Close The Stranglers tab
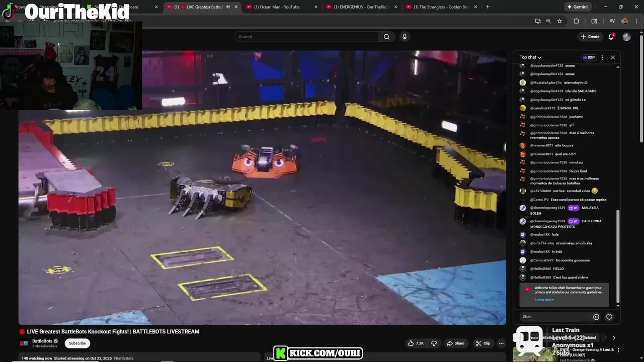The image size is (644, 362). [x=476, y=7]
